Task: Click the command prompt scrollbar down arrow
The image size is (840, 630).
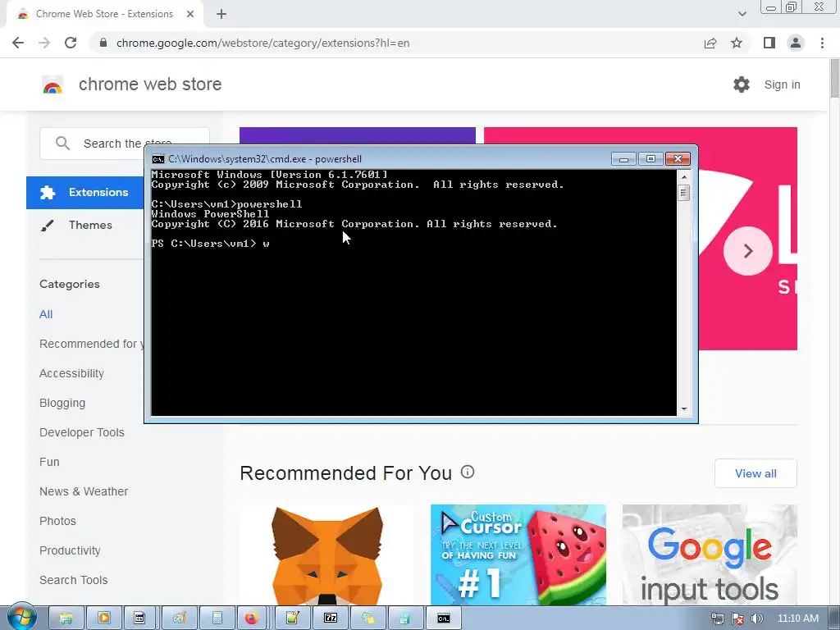Action: [683, 409]
